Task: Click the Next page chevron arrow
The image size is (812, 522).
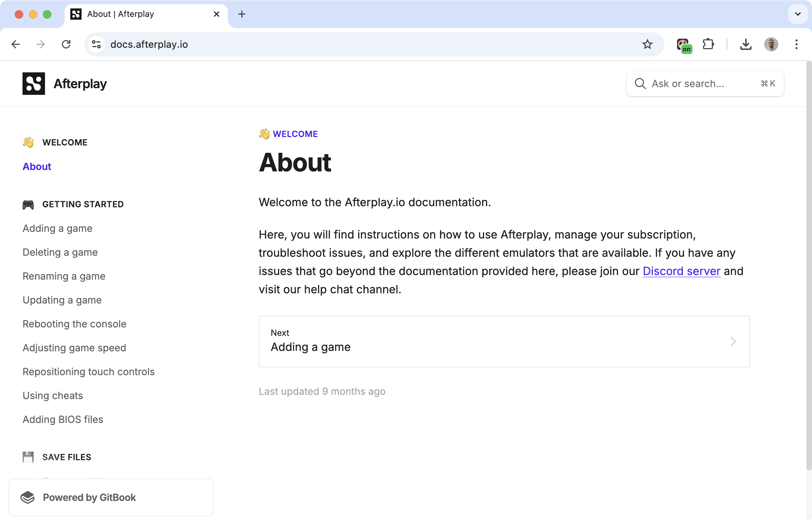Action: [x=733, y=341]
